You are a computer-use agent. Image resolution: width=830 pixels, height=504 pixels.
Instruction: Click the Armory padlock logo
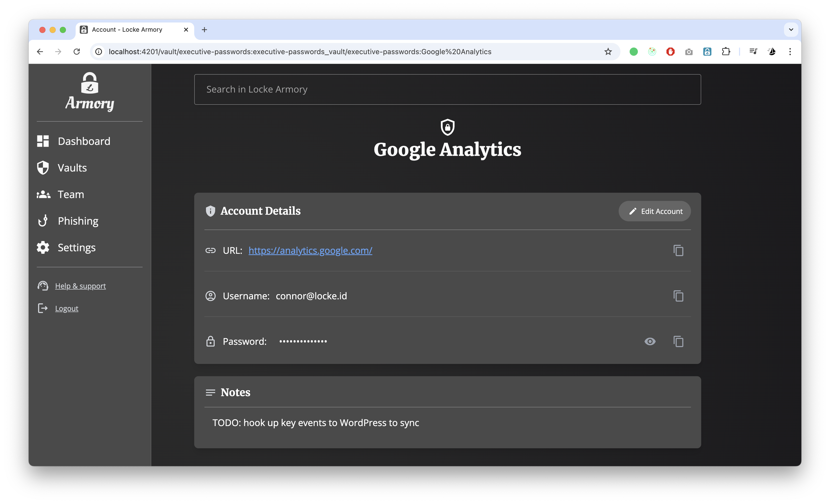point(90,92)
